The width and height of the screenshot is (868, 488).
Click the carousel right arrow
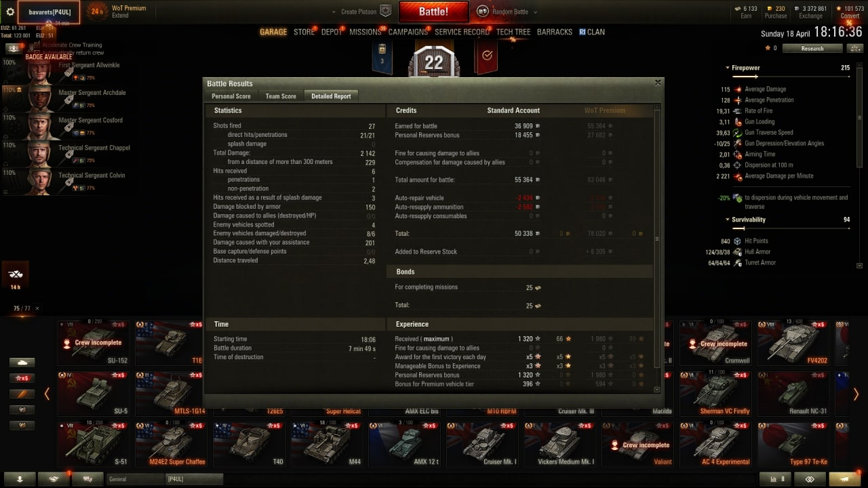[x=856, y=394]
